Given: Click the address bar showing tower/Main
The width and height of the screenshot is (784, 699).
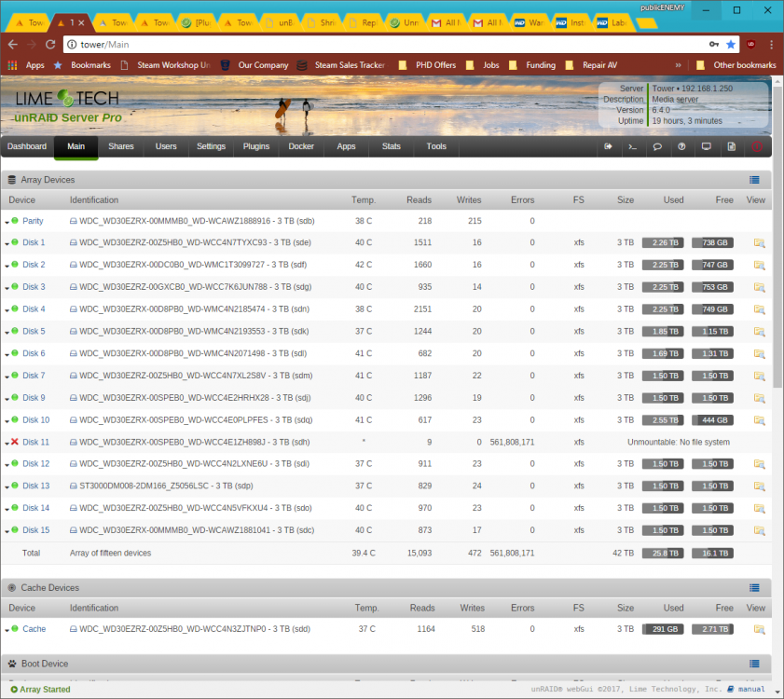Looking at the screenshot, I should (x=385, y=45).
